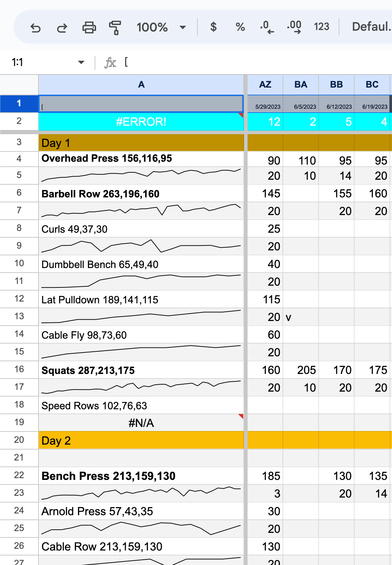Click the Print icon
392x565 pixels.
coord(89,27)
